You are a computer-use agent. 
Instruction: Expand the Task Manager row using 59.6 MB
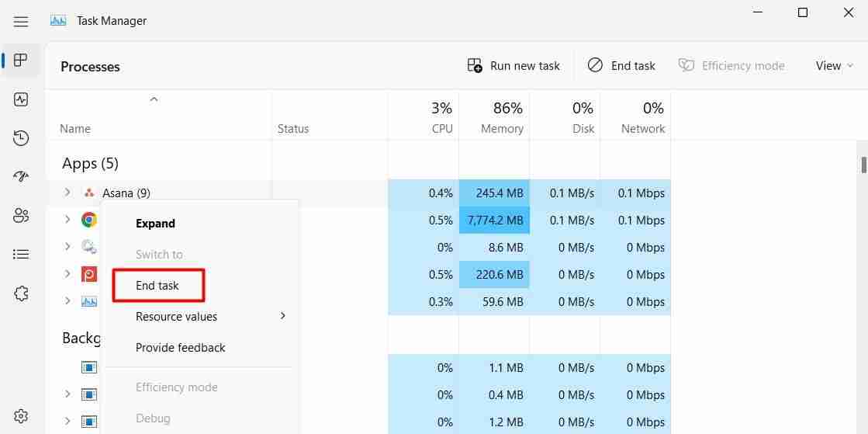tap(67, 301)
